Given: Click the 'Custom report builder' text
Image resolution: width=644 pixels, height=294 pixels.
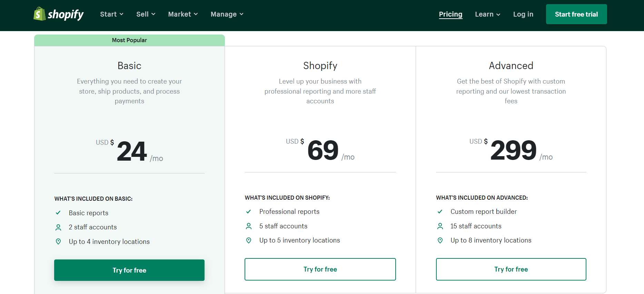Looking at the screenshot, I should coord(484,211).
